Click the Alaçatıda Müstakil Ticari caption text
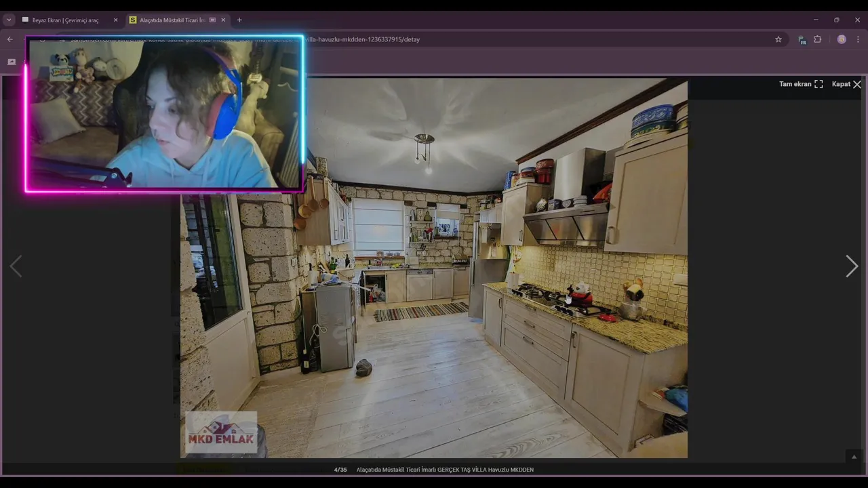This screenshot has height=488, width=868. (x=445, y=470)
